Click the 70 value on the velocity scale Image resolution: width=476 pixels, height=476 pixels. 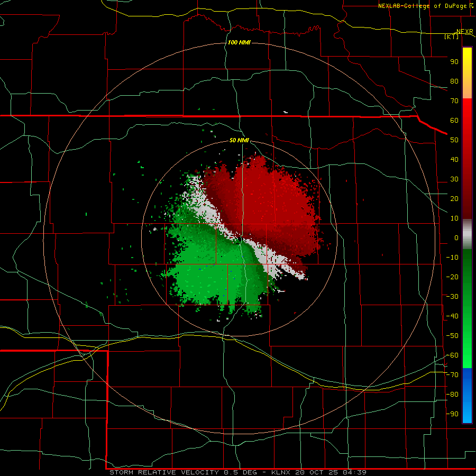454,101
